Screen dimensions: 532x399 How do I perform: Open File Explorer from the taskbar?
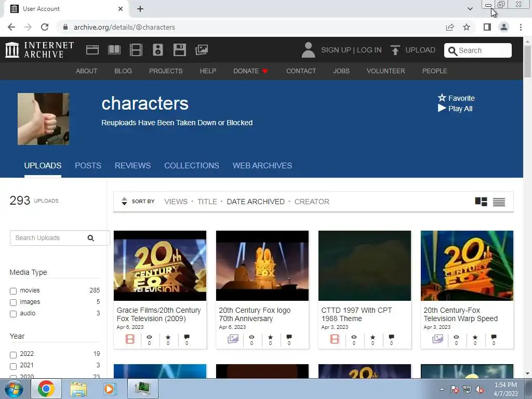point(78,389)
